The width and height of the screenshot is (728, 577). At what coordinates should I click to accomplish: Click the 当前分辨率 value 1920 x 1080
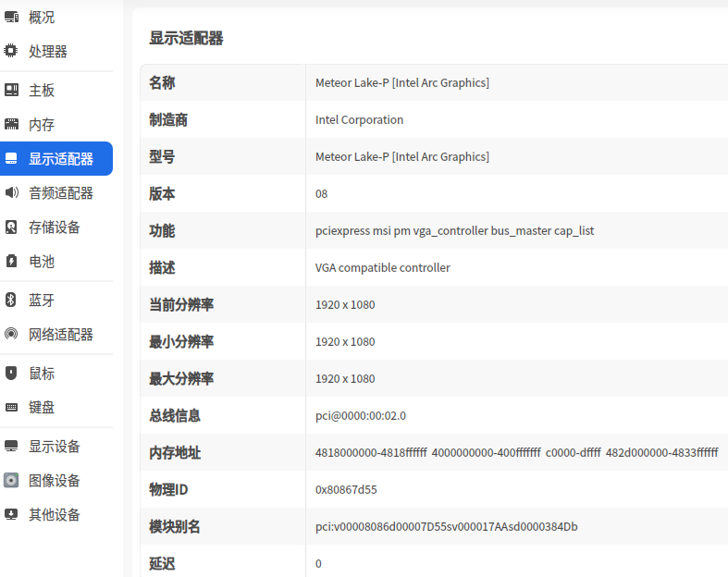pos(345,304)
